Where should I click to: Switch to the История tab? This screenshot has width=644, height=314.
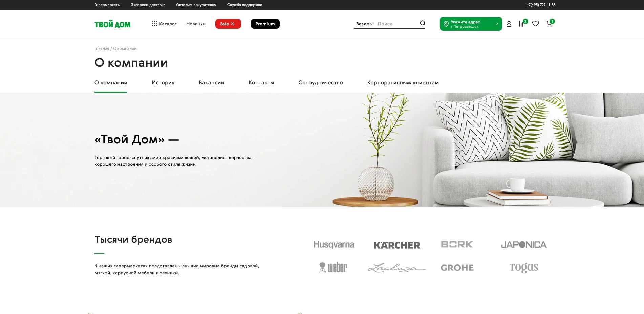tap(163, 83)
